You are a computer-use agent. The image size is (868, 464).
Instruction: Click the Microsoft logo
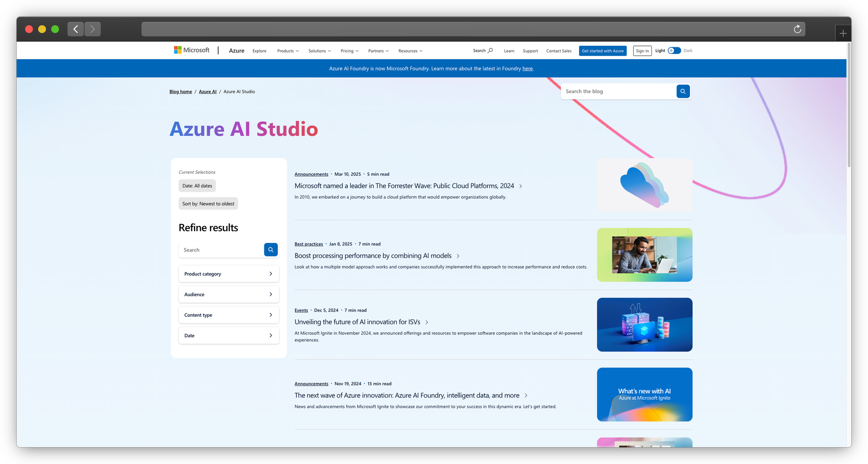click(191, 50)
